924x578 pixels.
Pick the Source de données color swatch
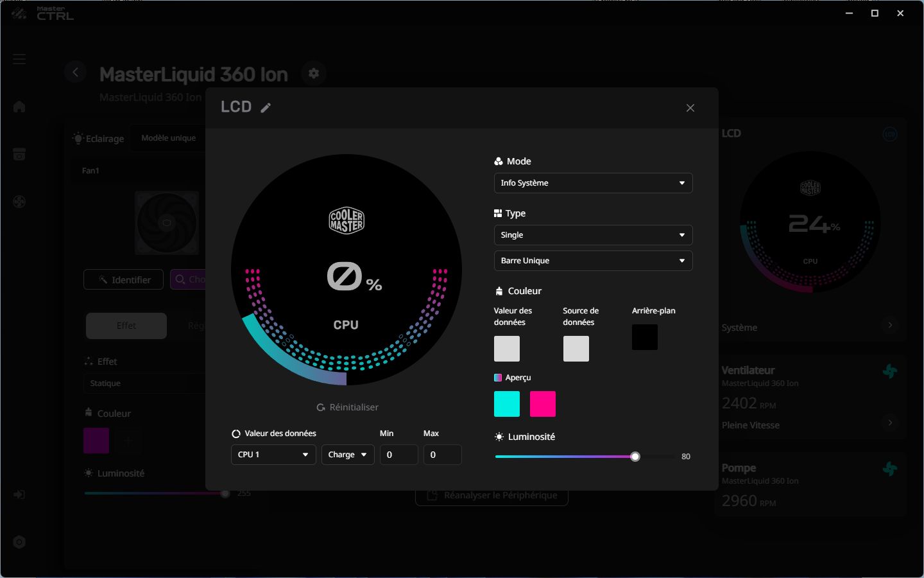[x=576, y=349]
